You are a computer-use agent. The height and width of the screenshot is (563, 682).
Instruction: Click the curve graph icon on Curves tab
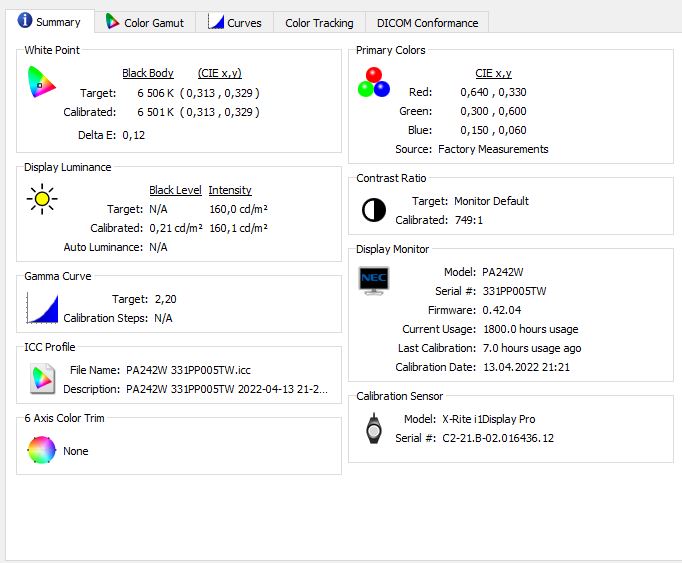(216, 21)
